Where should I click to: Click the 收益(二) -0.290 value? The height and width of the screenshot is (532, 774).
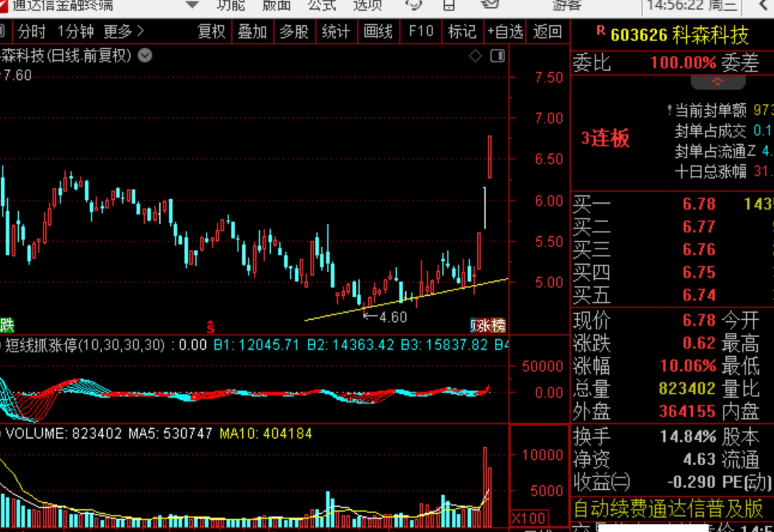[x=691, y=481]
